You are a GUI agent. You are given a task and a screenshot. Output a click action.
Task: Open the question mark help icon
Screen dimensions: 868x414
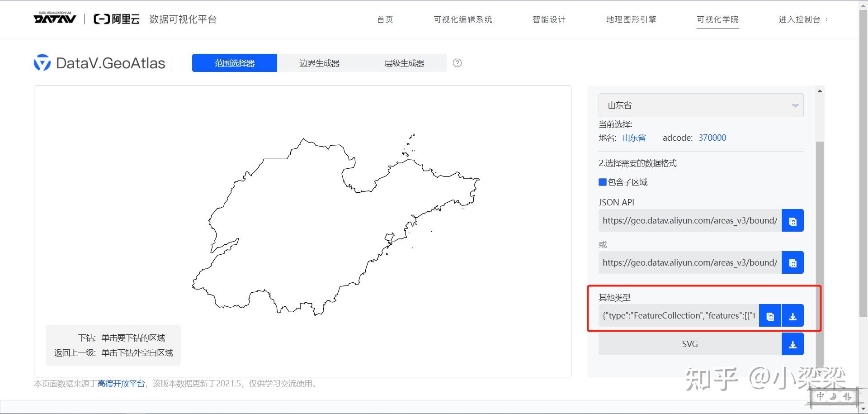pos(457,63)
